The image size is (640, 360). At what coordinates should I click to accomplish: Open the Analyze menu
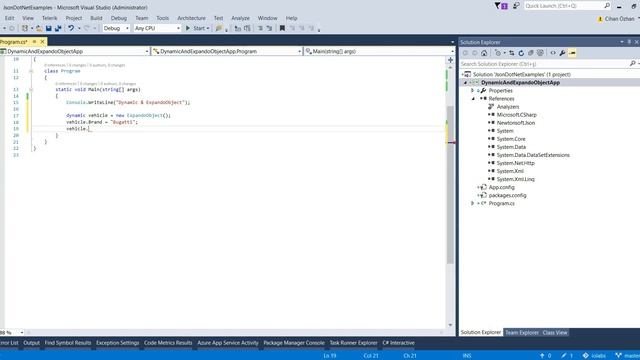[x=240, y=18]
